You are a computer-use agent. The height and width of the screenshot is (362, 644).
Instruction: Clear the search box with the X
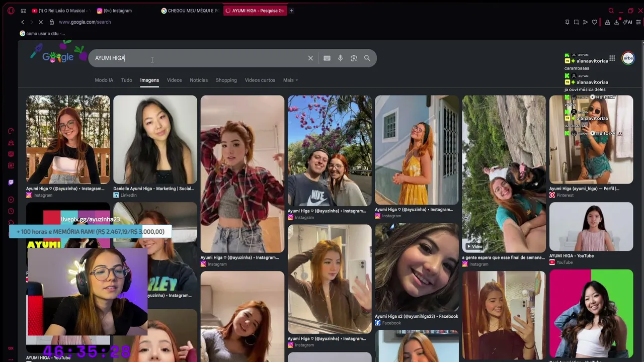[x=310, y=58]
